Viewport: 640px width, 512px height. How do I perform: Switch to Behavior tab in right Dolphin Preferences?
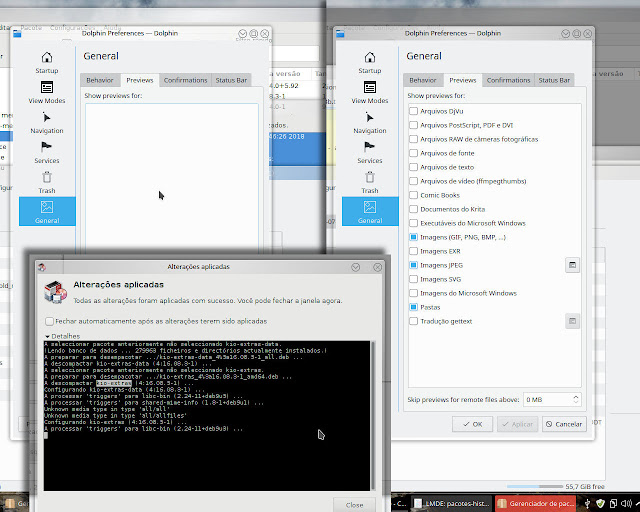pyautogui.click(x=423, y=80)
